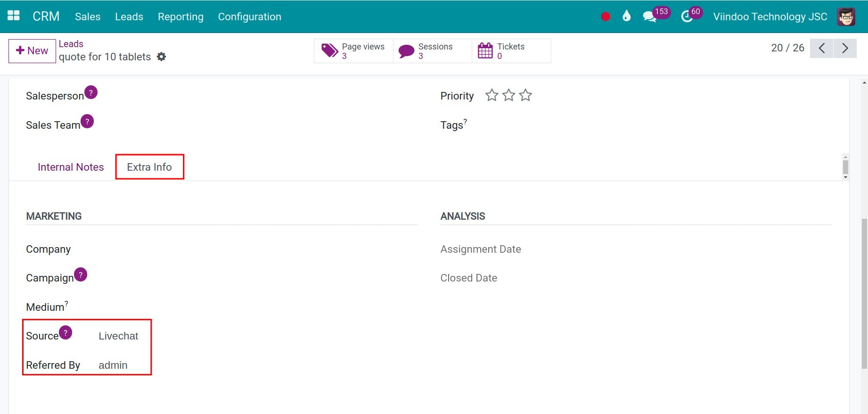The image size is (868, 414).
Task: Click the Tickets calendar icon
Action: pos(485,50)
